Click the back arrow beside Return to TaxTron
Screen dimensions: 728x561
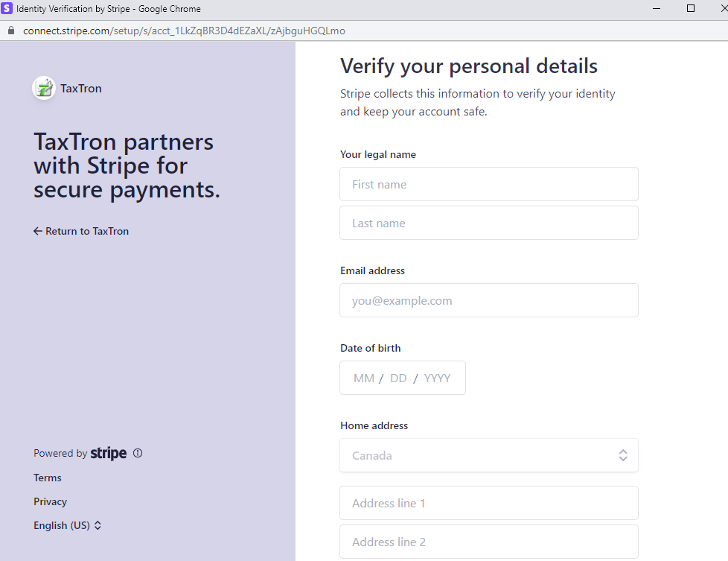tap(38, 231)
